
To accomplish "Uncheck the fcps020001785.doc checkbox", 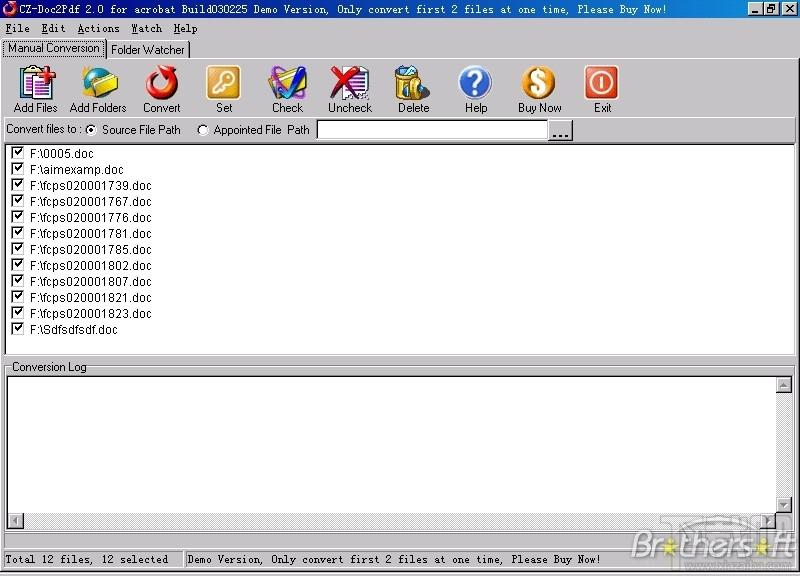I will (17, 248).
